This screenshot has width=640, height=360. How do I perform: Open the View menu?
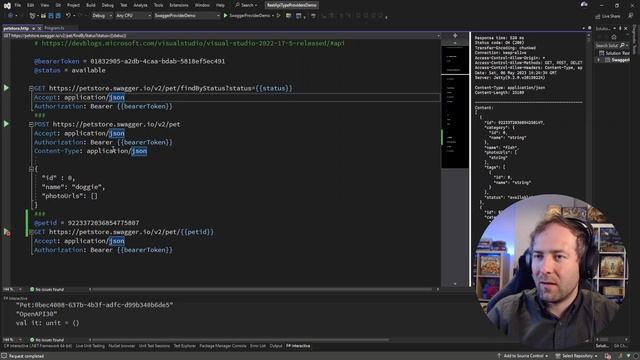click(44, 5)
